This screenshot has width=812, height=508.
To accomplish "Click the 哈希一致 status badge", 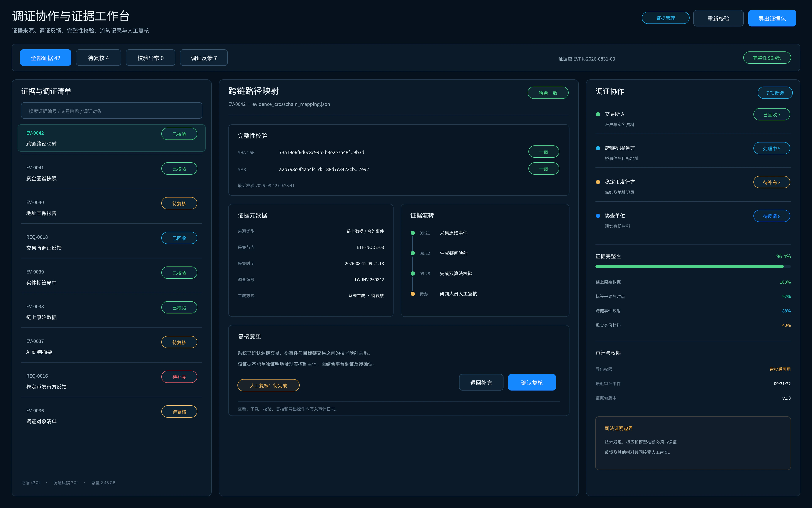I will [548, 93].
